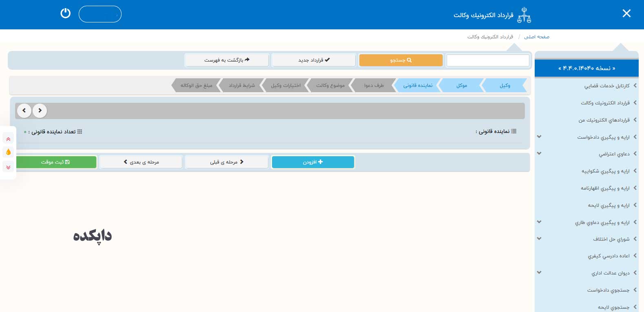The height and width of the screenshot is (312, 644).
Task: Click the orange water drop icon
Action: tap(8, 152)
